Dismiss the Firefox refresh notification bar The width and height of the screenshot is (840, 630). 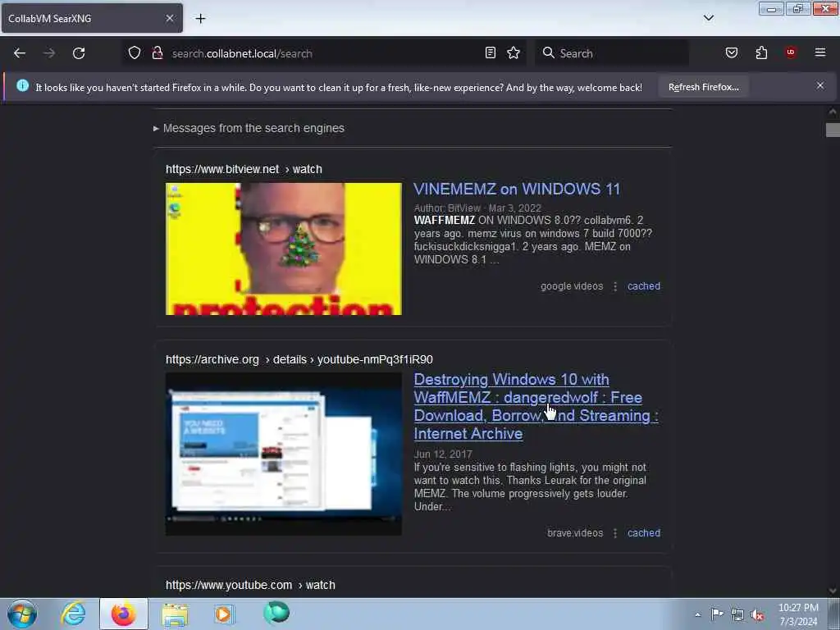click(x=819, y=85)
